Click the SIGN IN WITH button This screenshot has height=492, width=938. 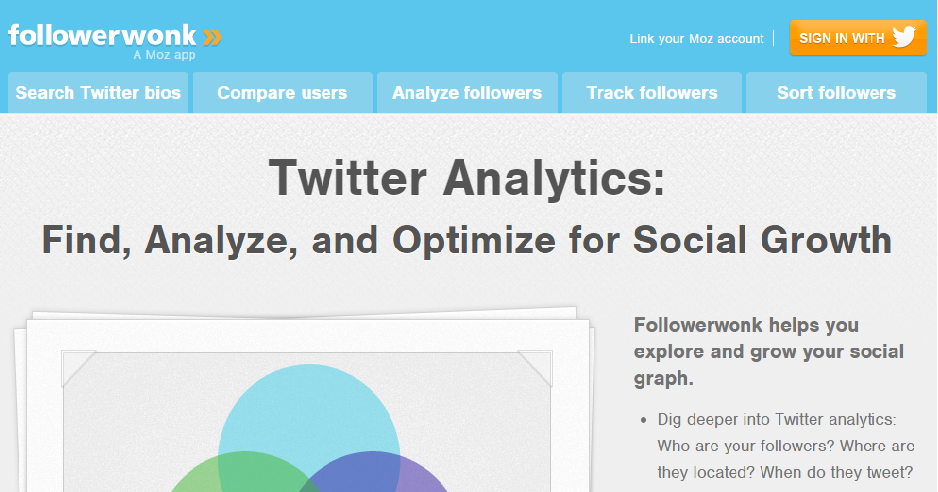(x=858, y=38)
